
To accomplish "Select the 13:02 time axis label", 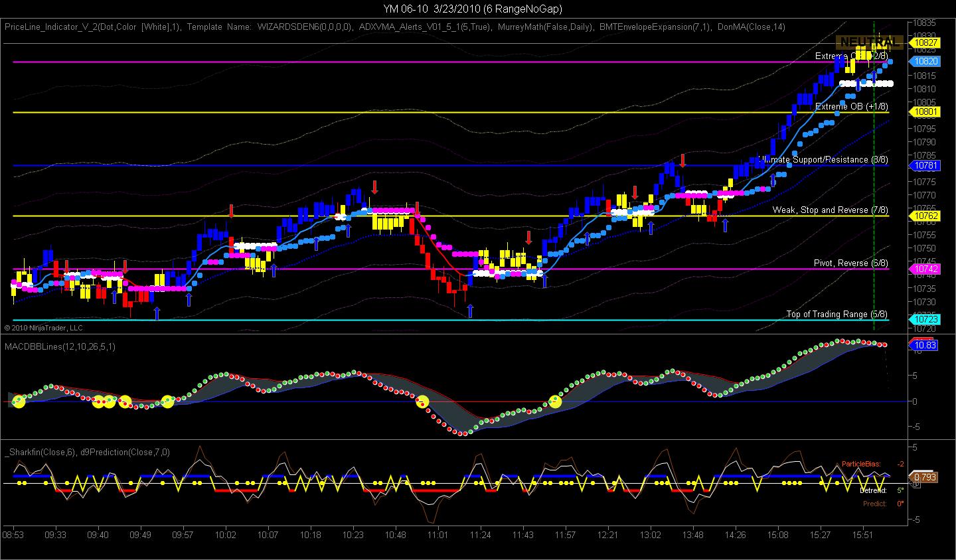I will tap(651, 535).
